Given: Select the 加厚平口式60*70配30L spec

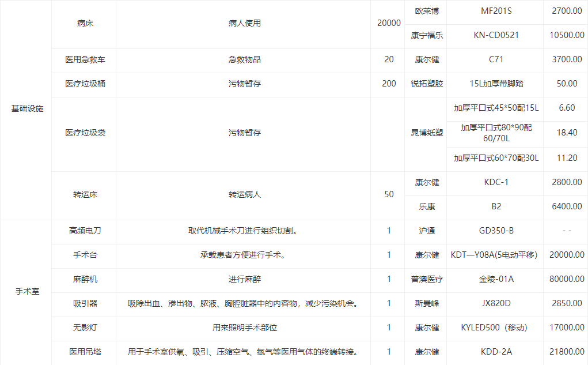Looking at the screenshot, I should (x=496, y=158).
